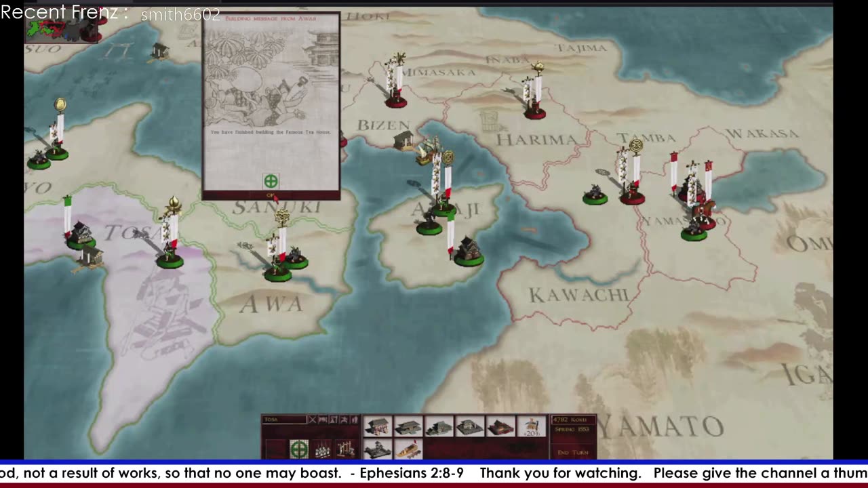Select the port building at Bizen
This screenshot has width=868, height=488.
(404, 140)
